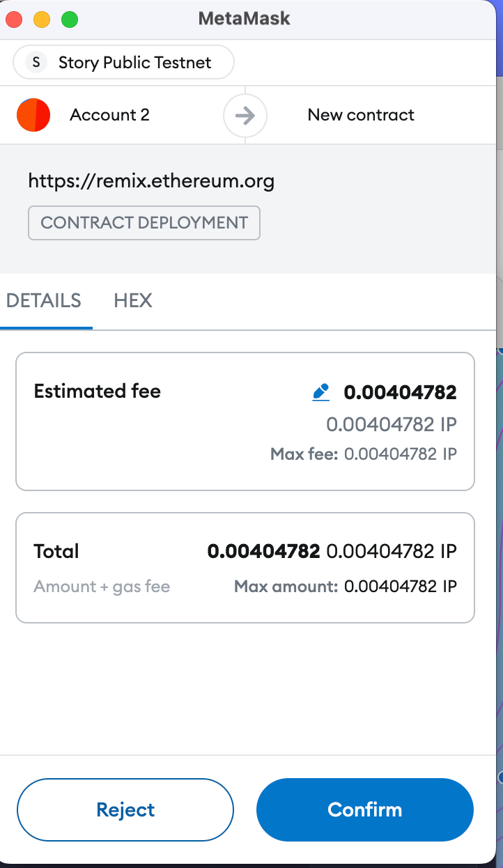Minimize MetaMask with the yellow button

[x=42, y=20]
